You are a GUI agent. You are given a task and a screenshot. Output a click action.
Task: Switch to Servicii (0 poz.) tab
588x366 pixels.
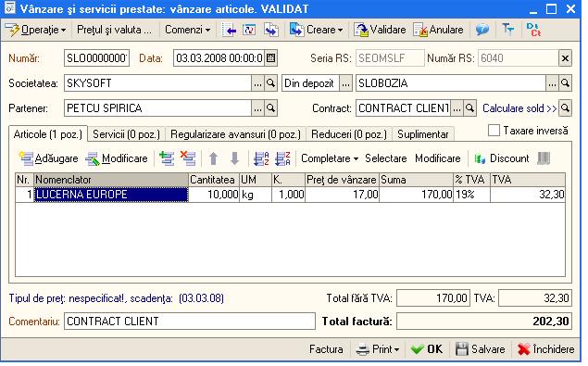[x=126, y=134]
